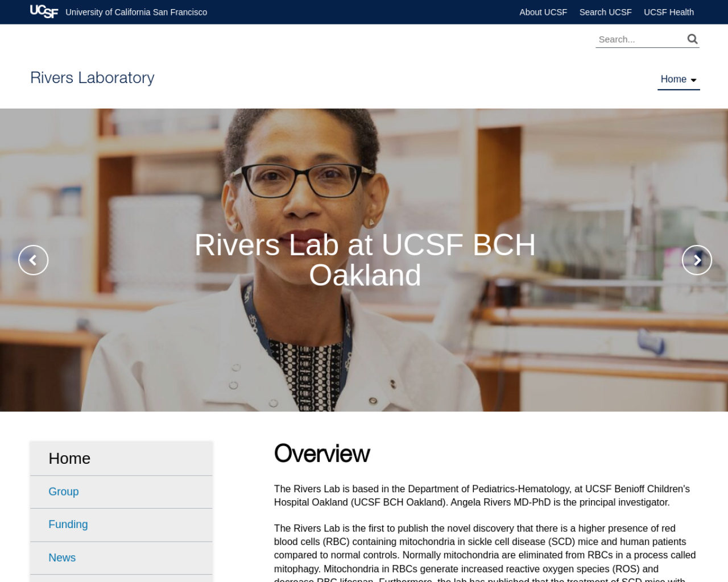This screenshot has width=728, height=582.
Task: Click the Overview heading
Action: tap(322, 454)
